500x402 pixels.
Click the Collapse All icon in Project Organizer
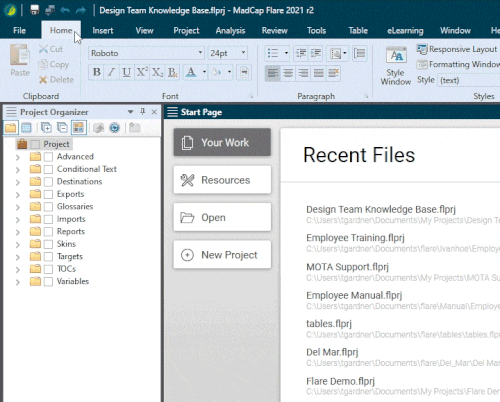[62, 128]
